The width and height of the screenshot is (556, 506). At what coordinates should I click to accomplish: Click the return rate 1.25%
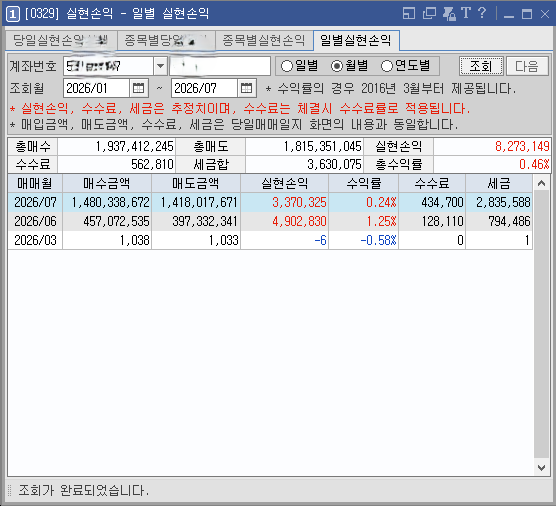pos(381,221)
